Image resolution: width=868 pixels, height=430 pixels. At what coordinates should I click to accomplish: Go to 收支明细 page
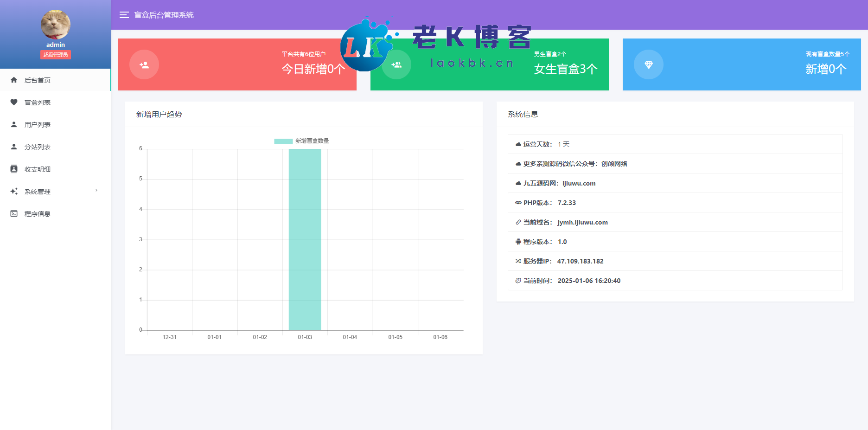pyautogui.click(x=38, y=169)
